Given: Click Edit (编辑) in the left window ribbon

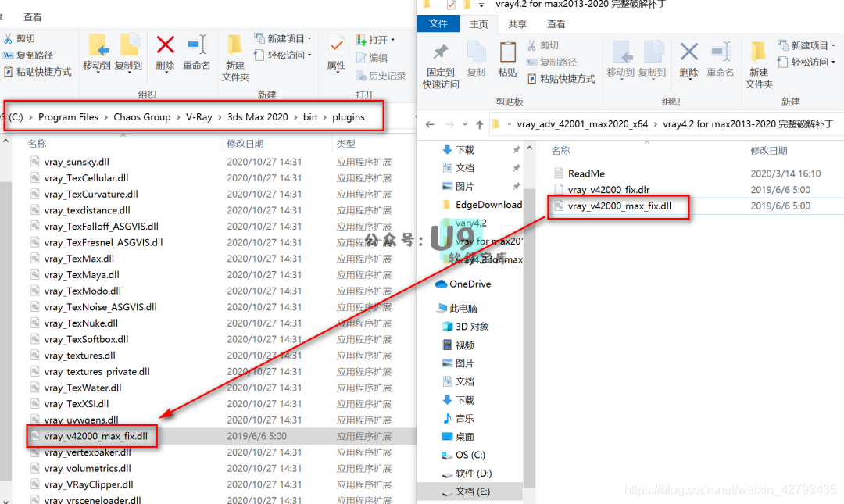Looking at the screenshot, I should click(372, 58).
